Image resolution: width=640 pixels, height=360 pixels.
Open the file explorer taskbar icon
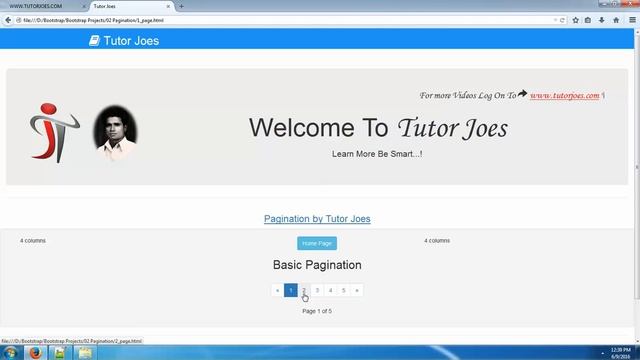tap(85, 353)
